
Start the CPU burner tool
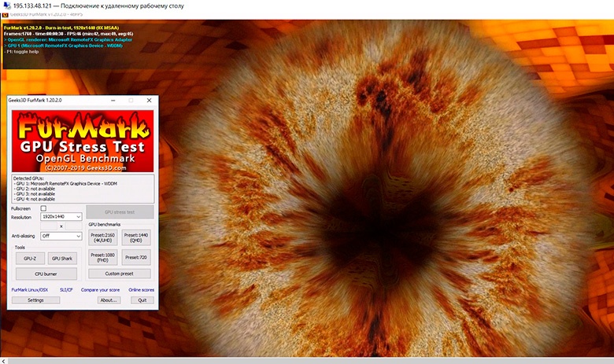click(46, 274)
